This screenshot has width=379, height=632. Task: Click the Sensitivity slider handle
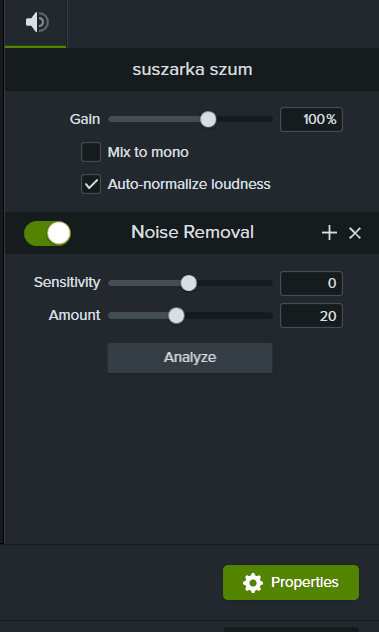tap(188, 283)
